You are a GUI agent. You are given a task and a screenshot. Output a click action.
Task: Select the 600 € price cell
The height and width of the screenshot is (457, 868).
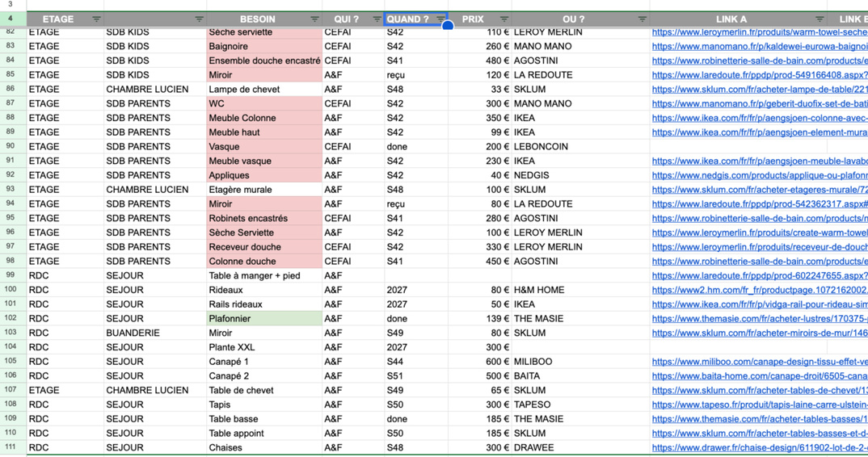(x=480, y=362)
